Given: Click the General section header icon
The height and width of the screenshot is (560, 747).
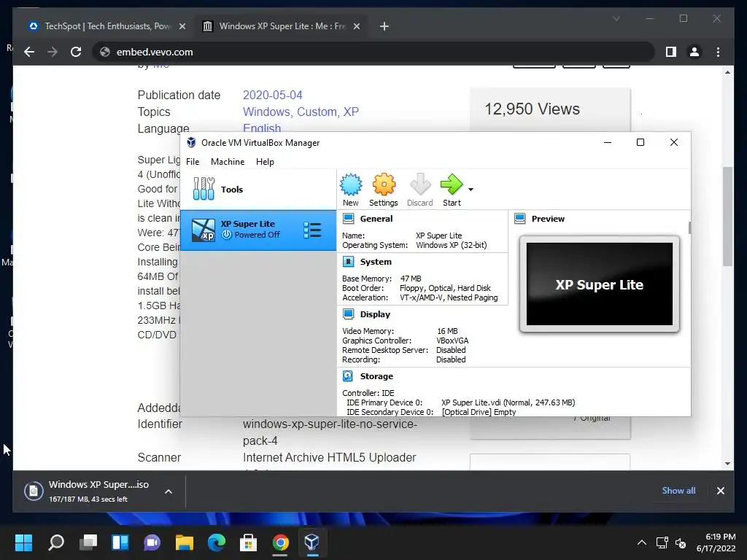Looking at the screenshot, I should 349,219.
